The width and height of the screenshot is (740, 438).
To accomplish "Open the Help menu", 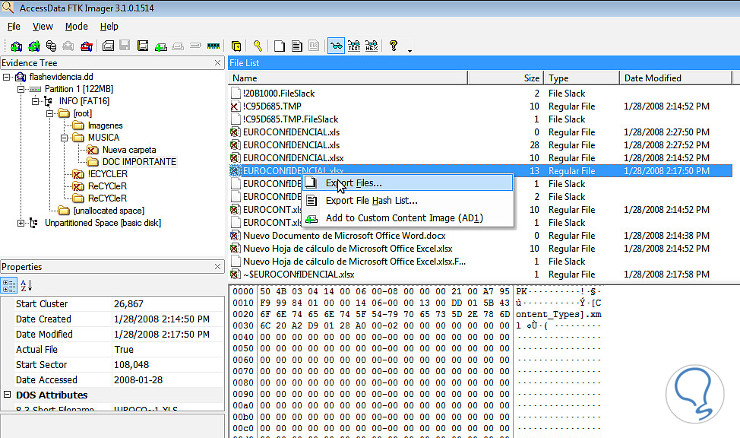I will [x=109, y=26].
